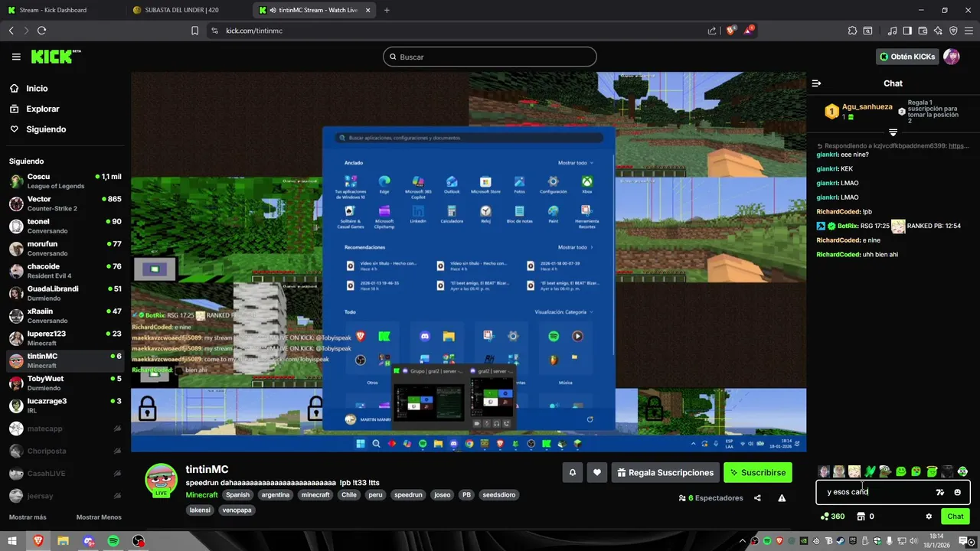Focus the Buscar search field

(x=490, y=57)
